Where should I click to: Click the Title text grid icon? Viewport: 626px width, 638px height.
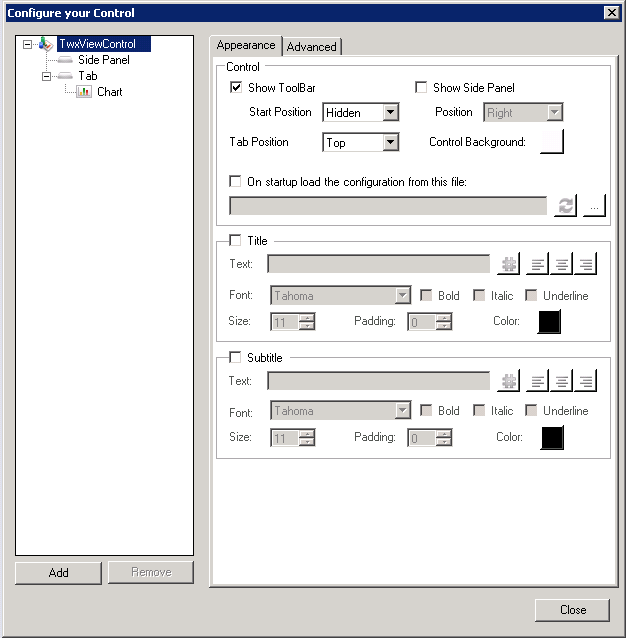coord(509,265)
